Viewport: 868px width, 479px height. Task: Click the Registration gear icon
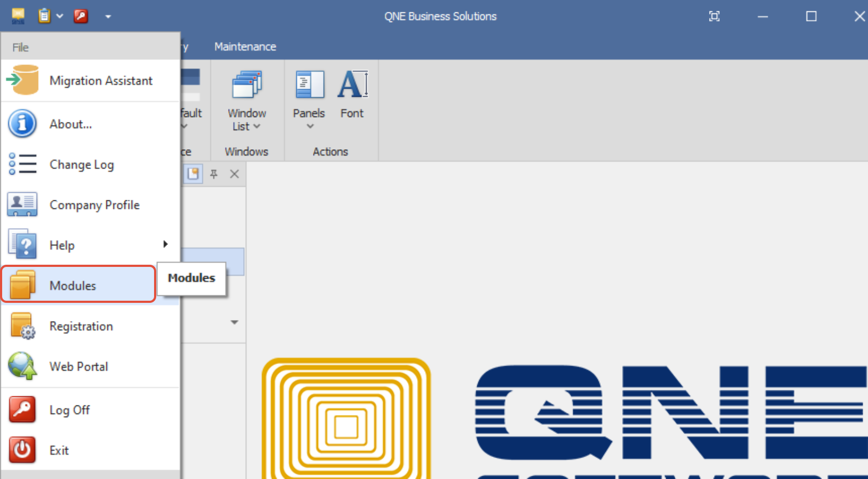(x=23, y=326)
